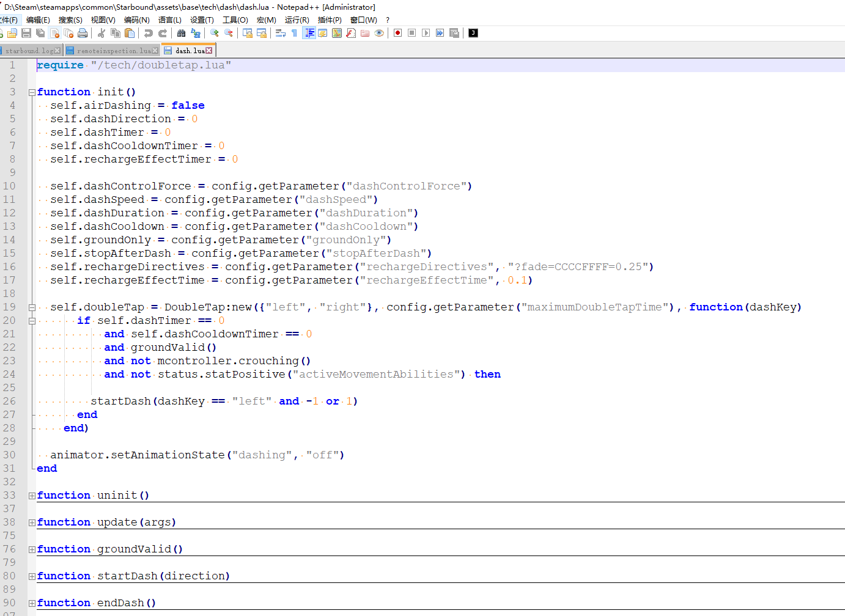This screenshot has height=616, width=845.
Task: Zoom out with the magnifier minus icon
Action: 229,33
